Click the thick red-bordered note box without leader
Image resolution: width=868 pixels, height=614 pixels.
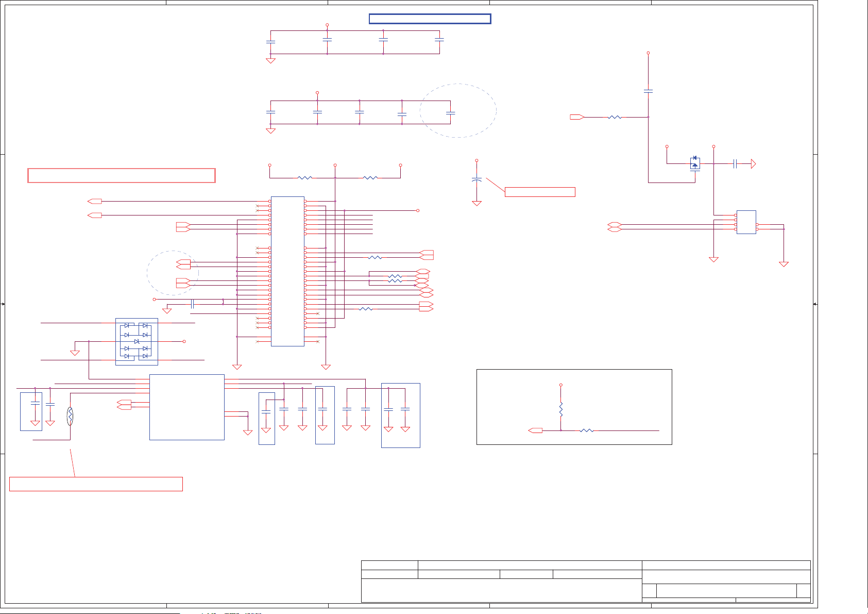tap(121, 175)
